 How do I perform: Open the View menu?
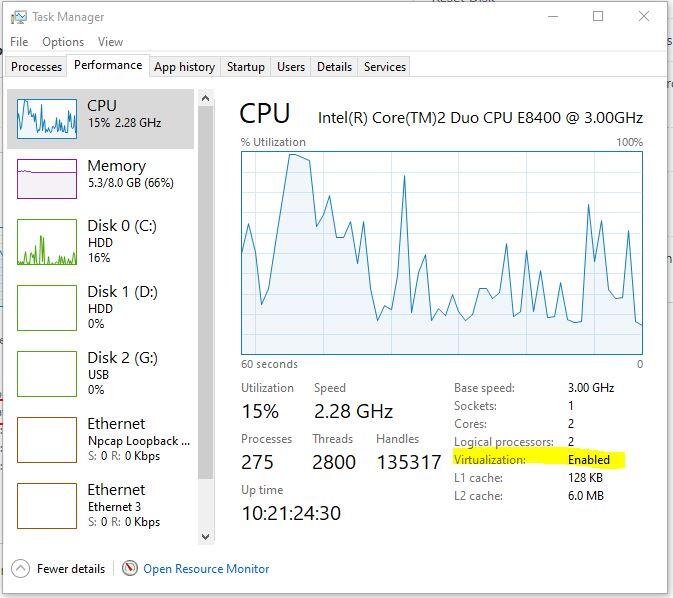(110, 42)
